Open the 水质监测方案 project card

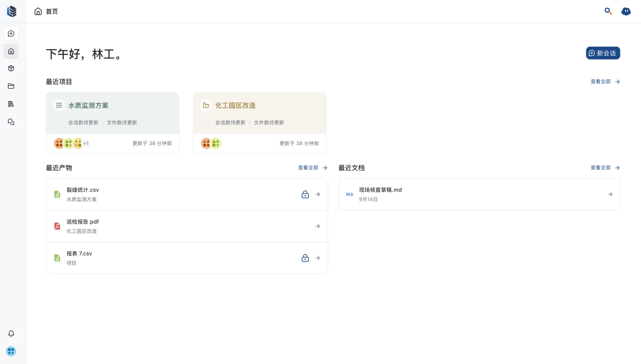[113, 123]
